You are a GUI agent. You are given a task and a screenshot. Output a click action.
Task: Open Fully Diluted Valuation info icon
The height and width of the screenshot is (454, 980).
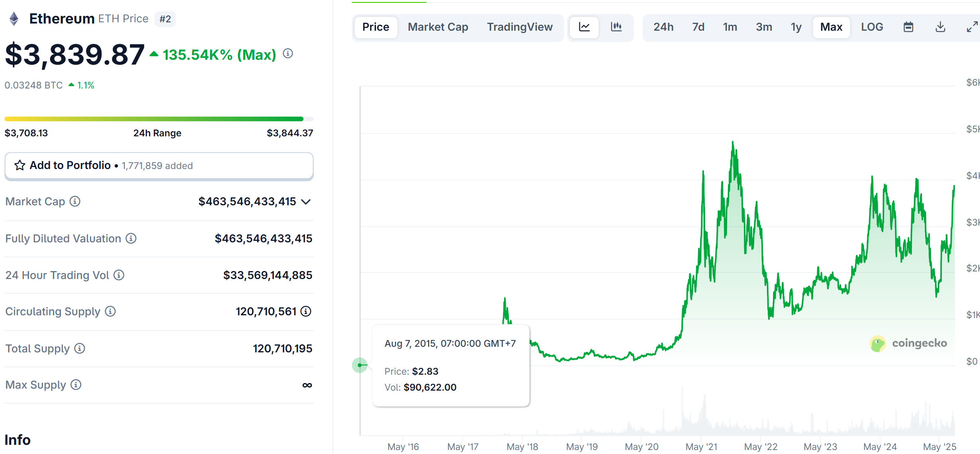click(x=131, y=238)
